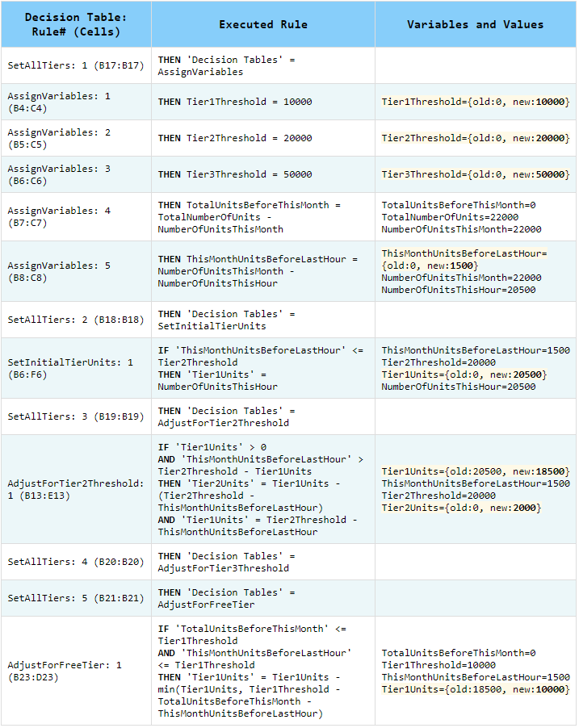Click the 'THEN Tier2Threshold = 20000' rule
Screen dimensions: 579x728
235,138
